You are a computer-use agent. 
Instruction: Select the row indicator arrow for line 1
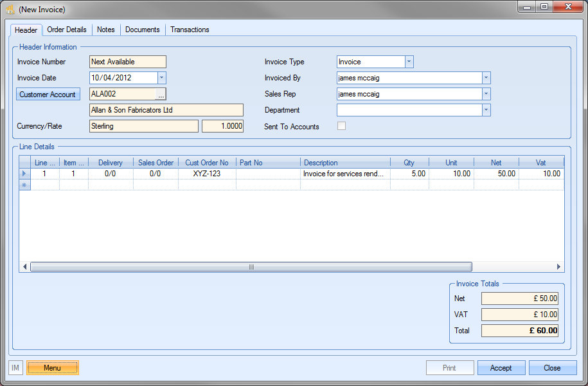tap(25, 174)
